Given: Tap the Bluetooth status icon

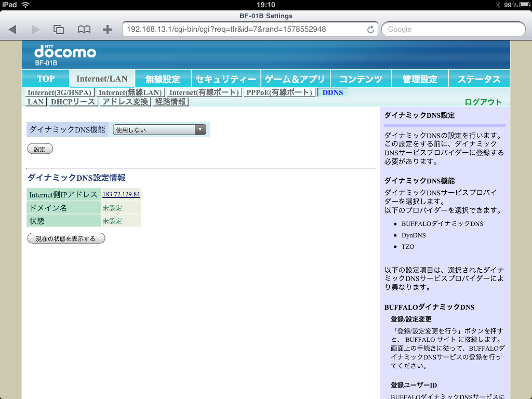Looking at the screenshot, I should point(498,5).
